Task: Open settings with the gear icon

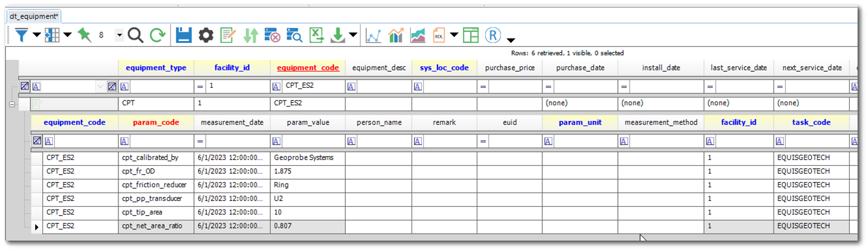Action: (206, 35)
